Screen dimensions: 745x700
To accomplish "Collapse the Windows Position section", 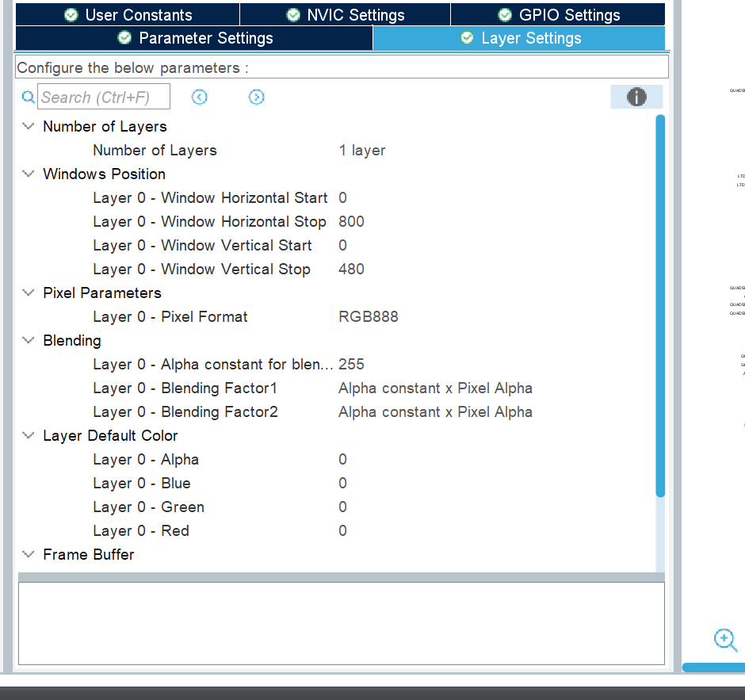I will pyautogui.click(x=28, y=174).
